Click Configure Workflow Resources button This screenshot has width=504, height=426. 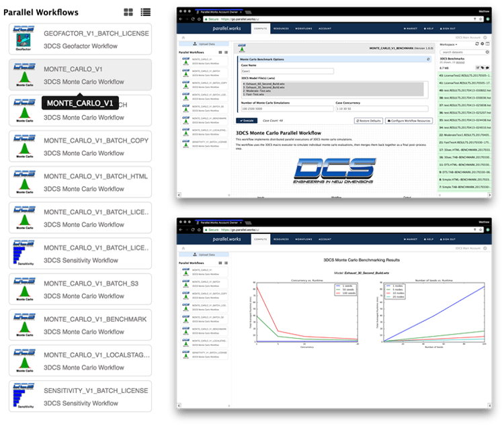click(409, 120)
